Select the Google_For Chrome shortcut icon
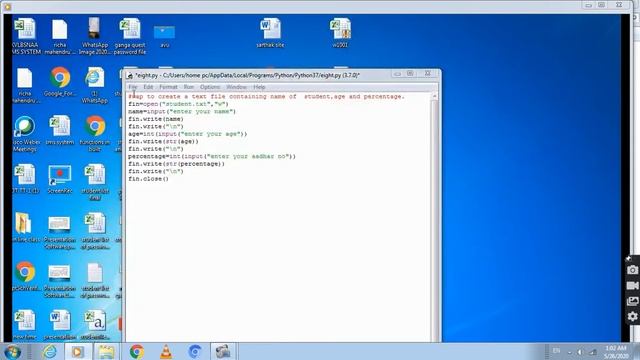Viewport: 640px width, 360px height. coord(60,82)
